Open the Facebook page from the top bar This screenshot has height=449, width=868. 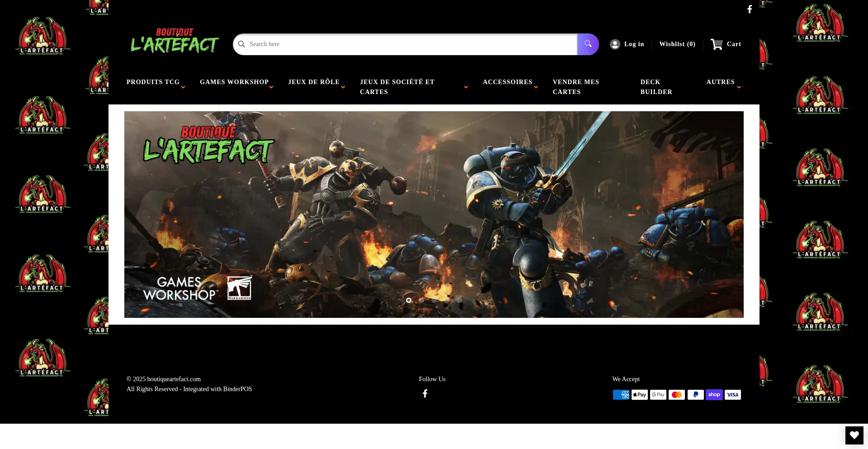[x=749, y=9]
